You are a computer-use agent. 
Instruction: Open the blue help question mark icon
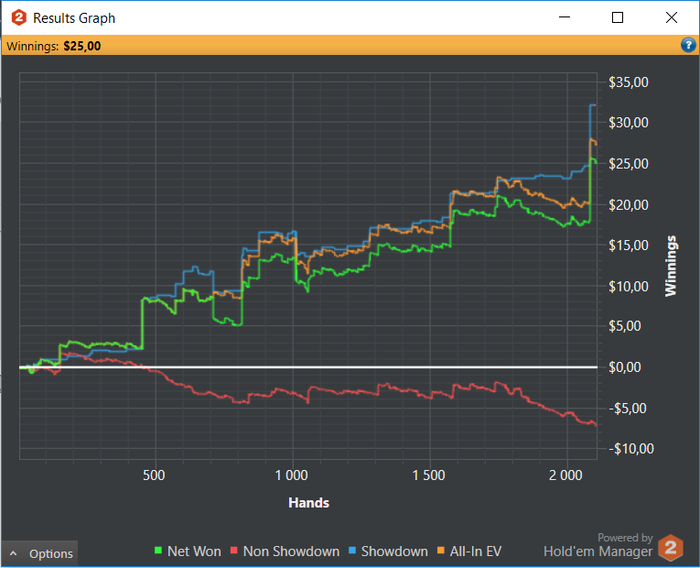pos(688,45)
